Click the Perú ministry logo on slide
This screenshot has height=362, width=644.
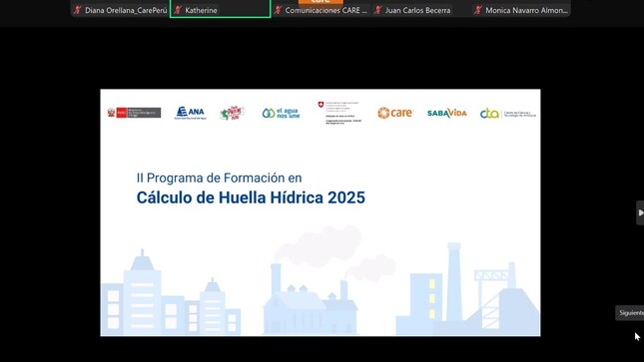[135, 113]
